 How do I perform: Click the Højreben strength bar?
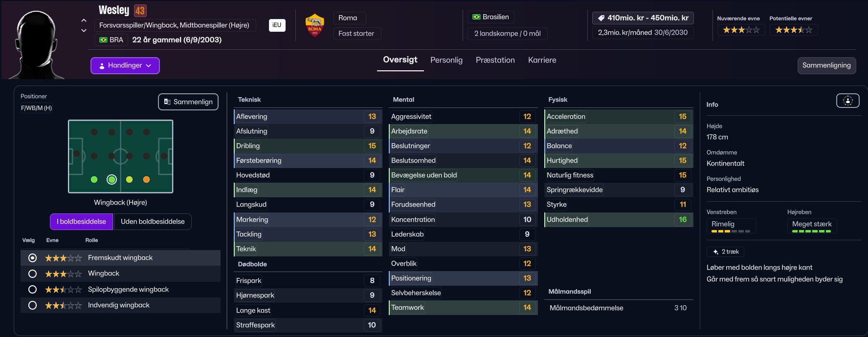[x=811, y=231]
